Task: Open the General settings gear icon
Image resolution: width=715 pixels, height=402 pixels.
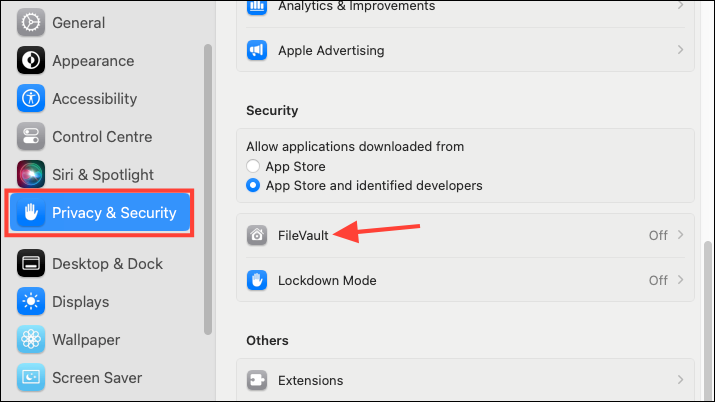Action: click(x=31, y=22)
